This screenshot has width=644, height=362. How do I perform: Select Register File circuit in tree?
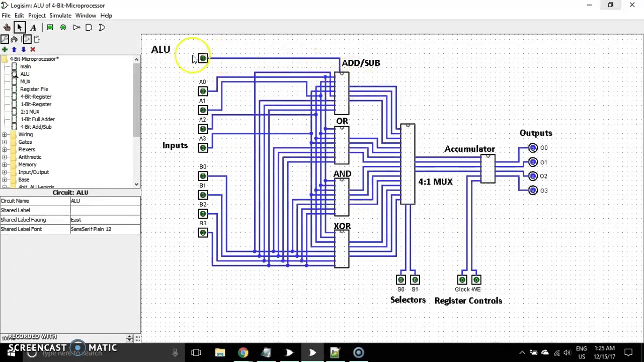34,89
